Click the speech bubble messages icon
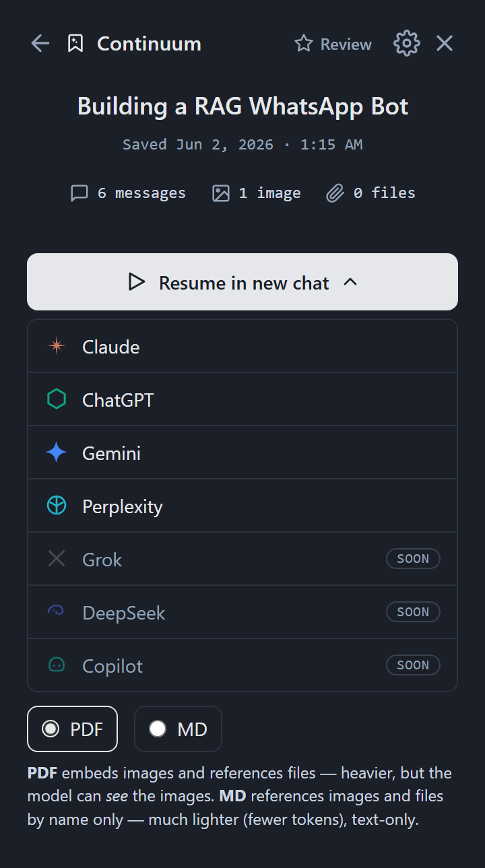Screen dimensions: 485x868 coord(79,193)
